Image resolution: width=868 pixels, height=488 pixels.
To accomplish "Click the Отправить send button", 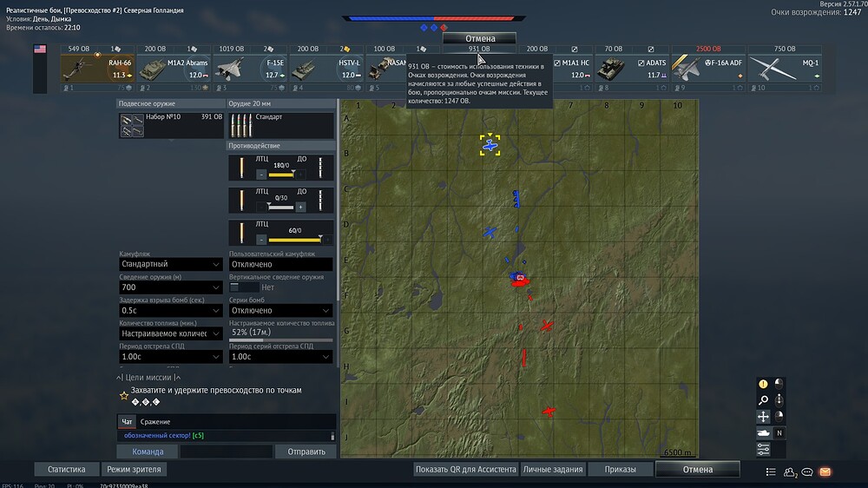I will tap(306, 452).
